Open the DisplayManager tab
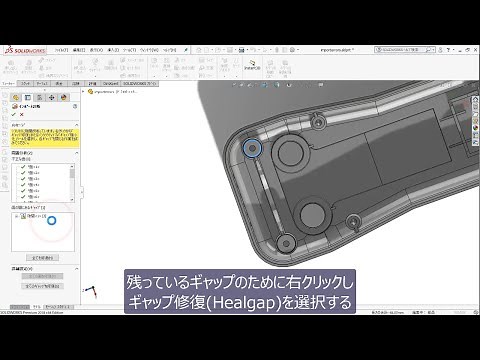Viewport: 480px width, 360px height. pyautogui.click(x=64, y=97)
